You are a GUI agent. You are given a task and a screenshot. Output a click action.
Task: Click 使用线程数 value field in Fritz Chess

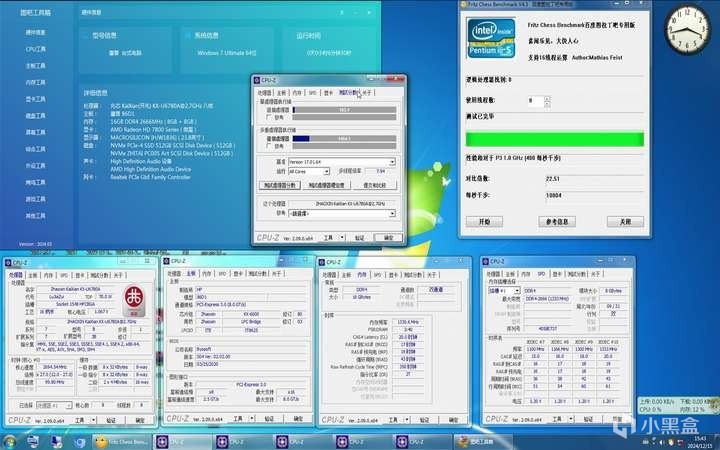[535, 101]
